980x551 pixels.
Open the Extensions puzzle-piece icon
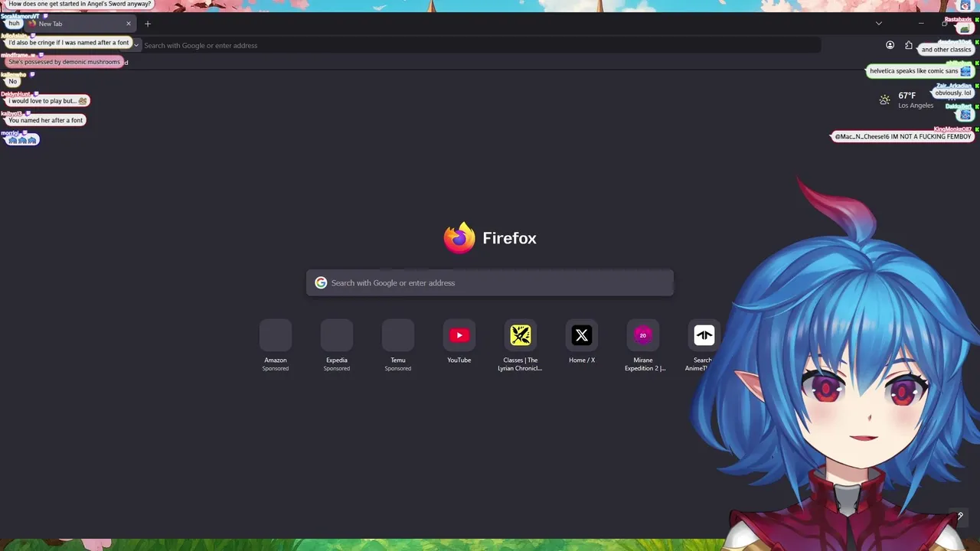click(909, 45)
